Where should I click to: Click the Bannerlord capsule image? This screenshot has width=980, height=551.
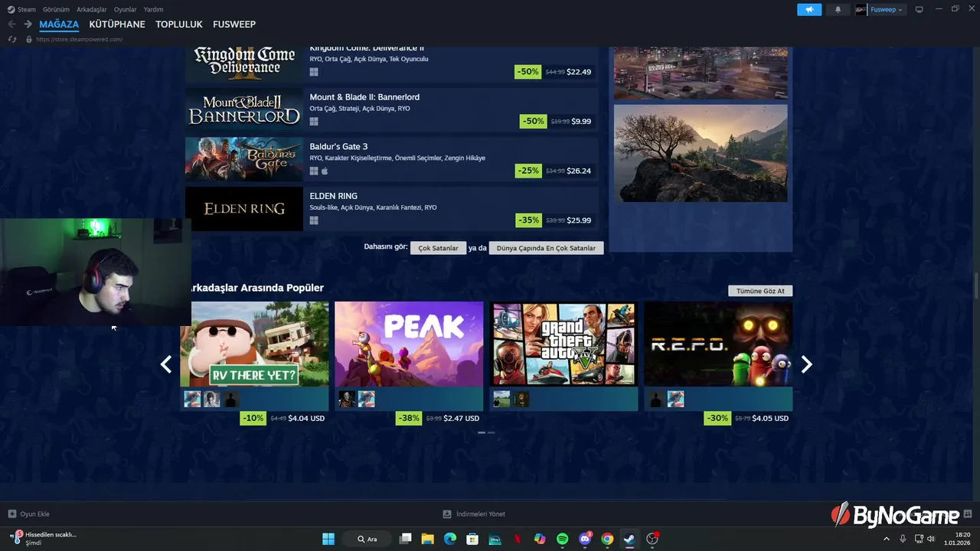pyautogui.click(x=244, y=109)
